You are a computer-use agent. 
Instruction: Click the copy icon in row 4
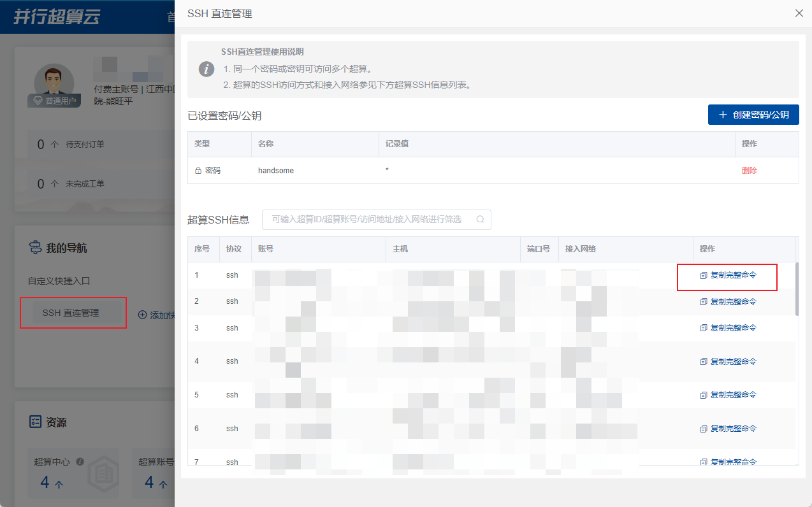tap(704, 361)
